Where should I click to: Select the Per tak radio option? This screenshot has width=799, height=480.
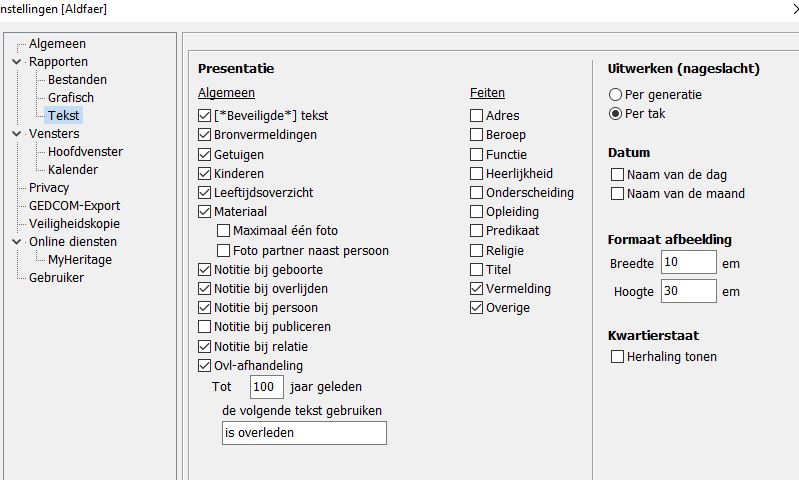616,114
